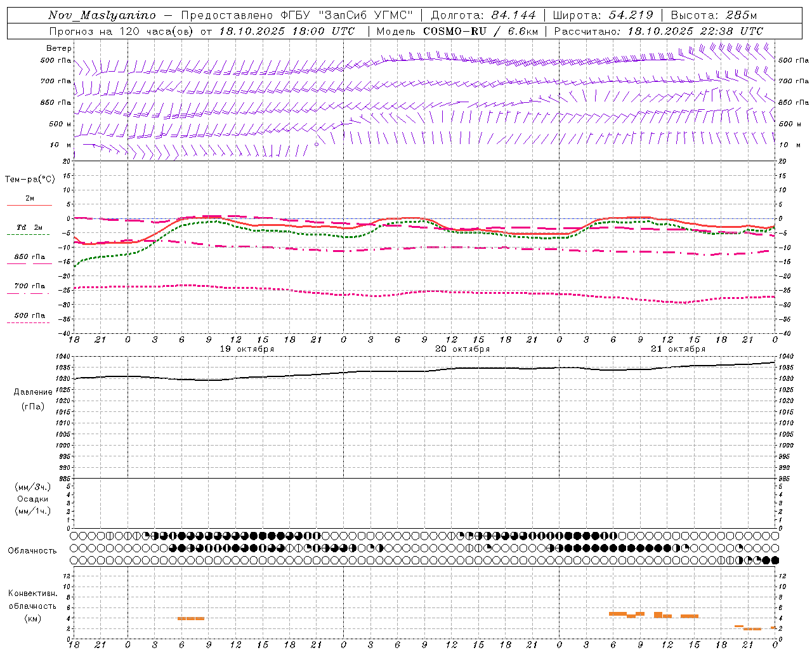Click the Широта: 54.219 value
This screenshot has width=812, height=650.
(x=603, y=15)
